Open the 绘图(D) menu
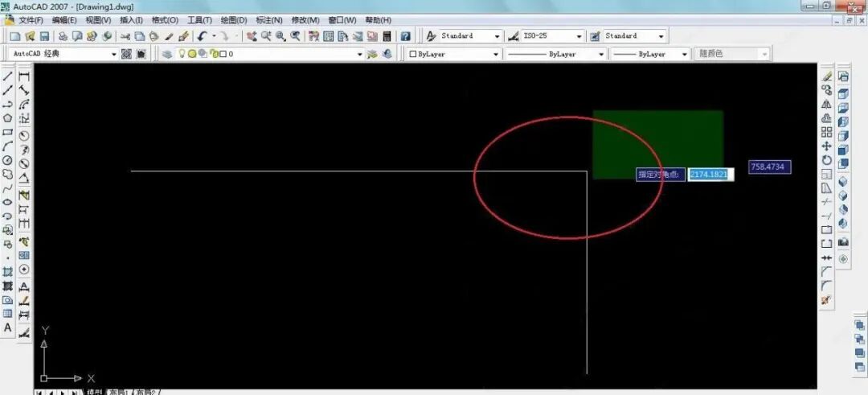 [234, 20]
